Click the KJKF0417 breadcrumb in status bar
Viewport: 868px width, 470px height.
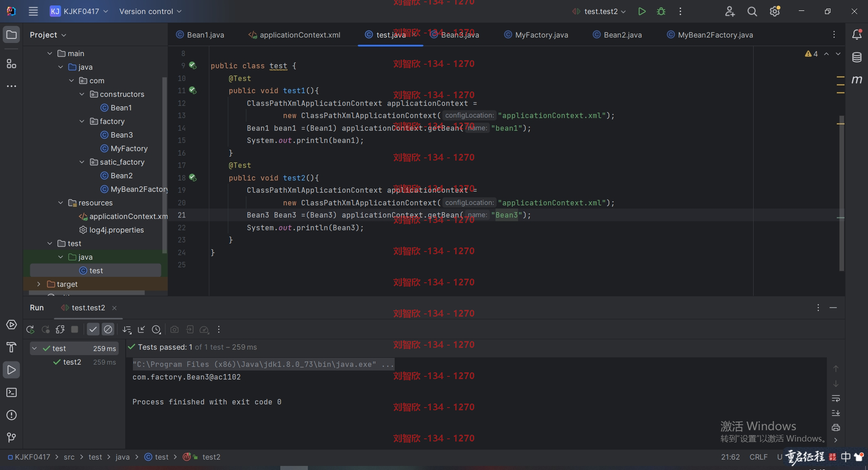click(29, 457)
